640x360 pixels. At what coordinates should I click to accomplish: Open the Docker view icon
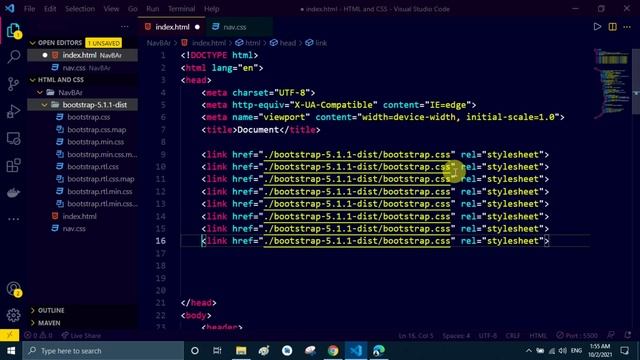pyautogui.click(x=13, y=192)
